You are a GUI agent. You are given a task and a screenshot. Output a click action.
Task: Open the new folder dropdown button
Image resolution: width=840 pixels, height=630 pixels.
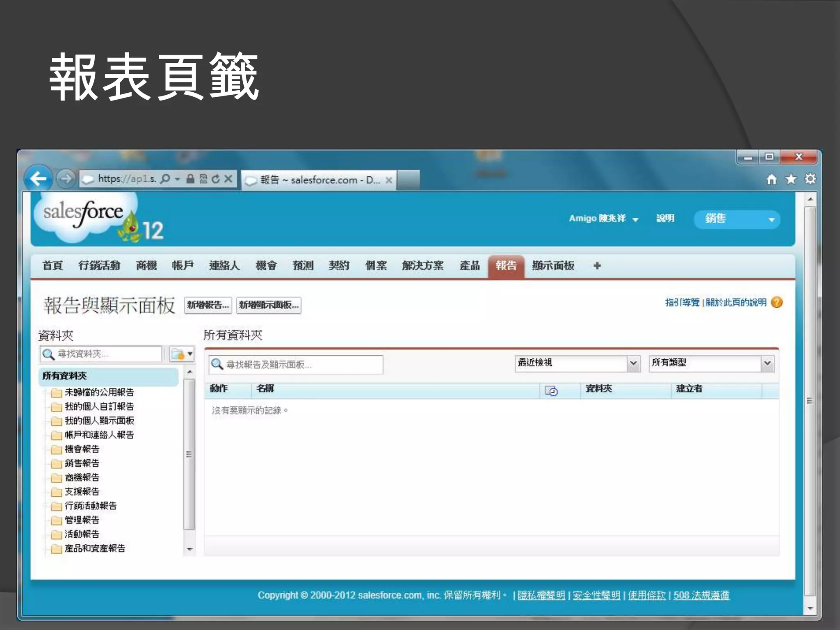(x=182, y=354)
